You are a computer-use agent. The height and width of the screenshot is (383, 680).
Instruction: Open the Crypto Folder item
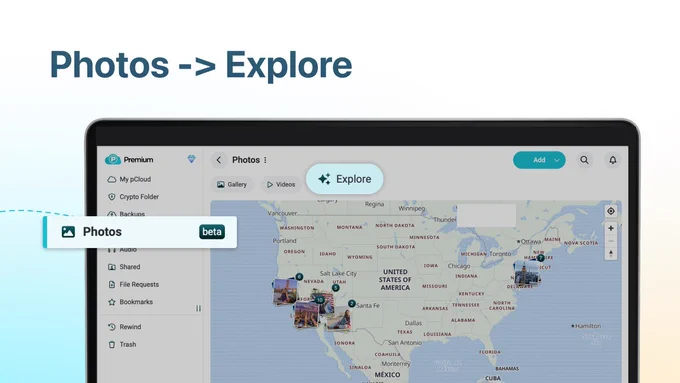[x=139, y=196]
